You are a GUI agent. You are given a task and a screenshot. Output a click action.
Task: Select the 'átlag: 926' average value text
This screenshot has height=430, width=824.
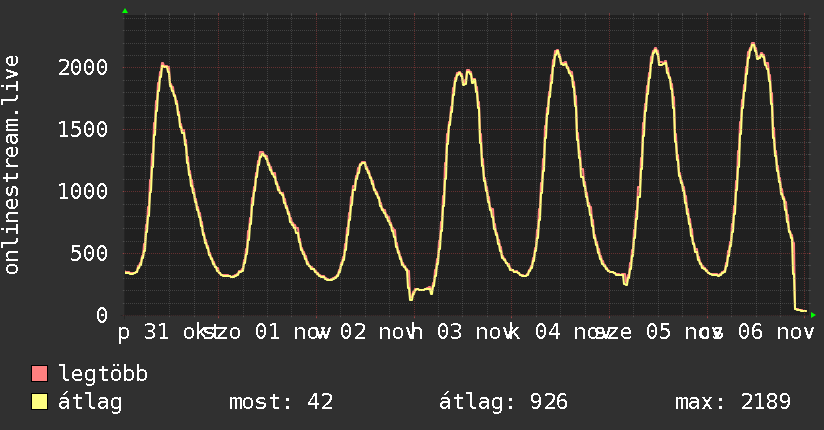click(x=503, y=402)
